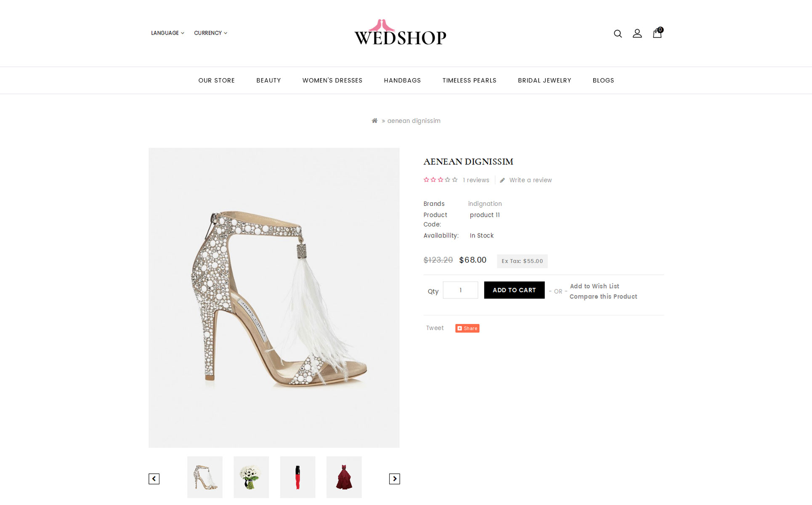Select the red dress thumbnail
The width and height of the screenshot is (812, 505).
pyautogui.click(x=344, y=477)
